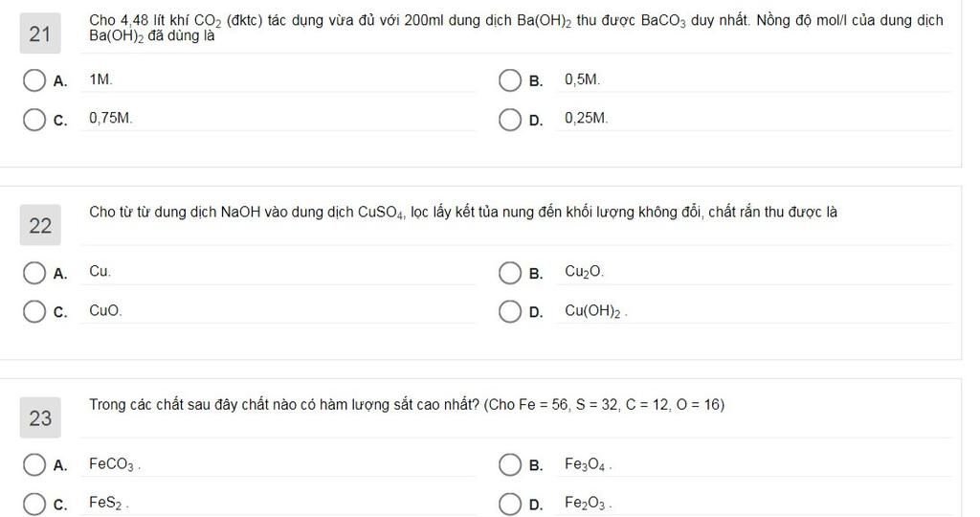Select answer A 'Cu' for question 22
Image resolution: width=980 pixels, height=517 pixels.
coord(35,273)
